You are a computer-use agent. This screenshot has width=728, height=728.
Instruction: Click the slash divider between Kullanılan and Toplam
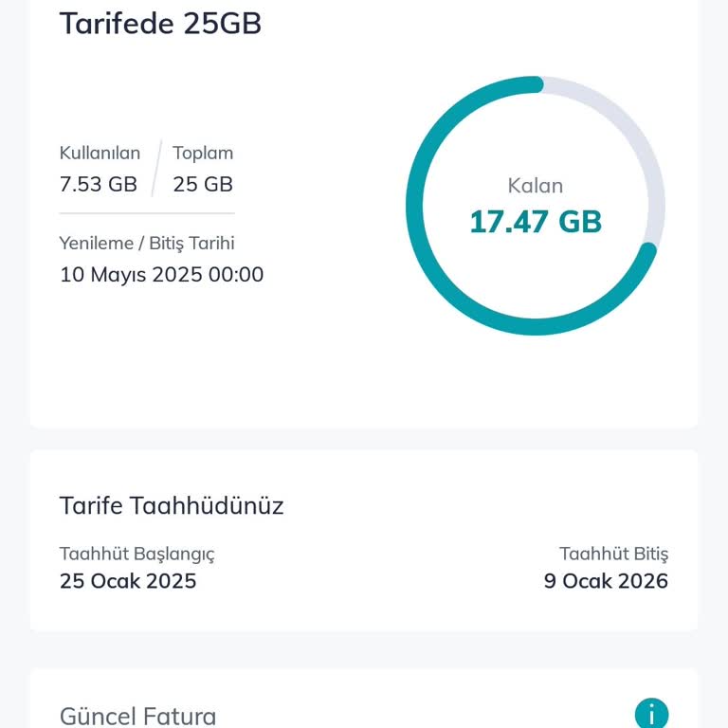pos(155,168)
